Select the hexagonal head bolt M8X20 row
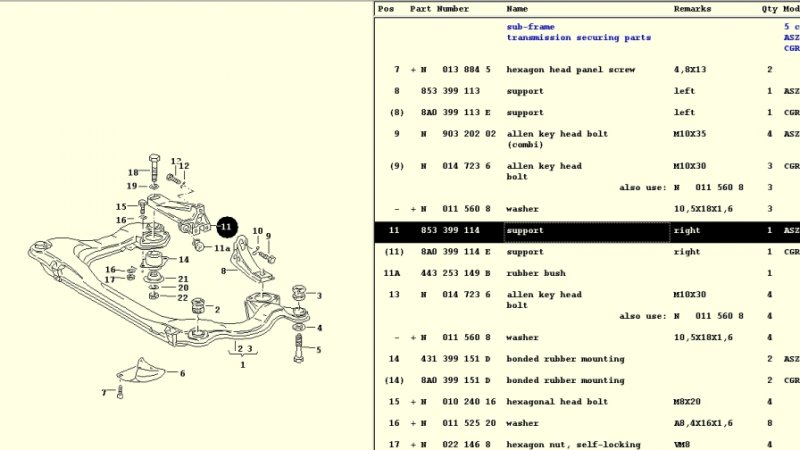800x450 pixels. (570, 402)
